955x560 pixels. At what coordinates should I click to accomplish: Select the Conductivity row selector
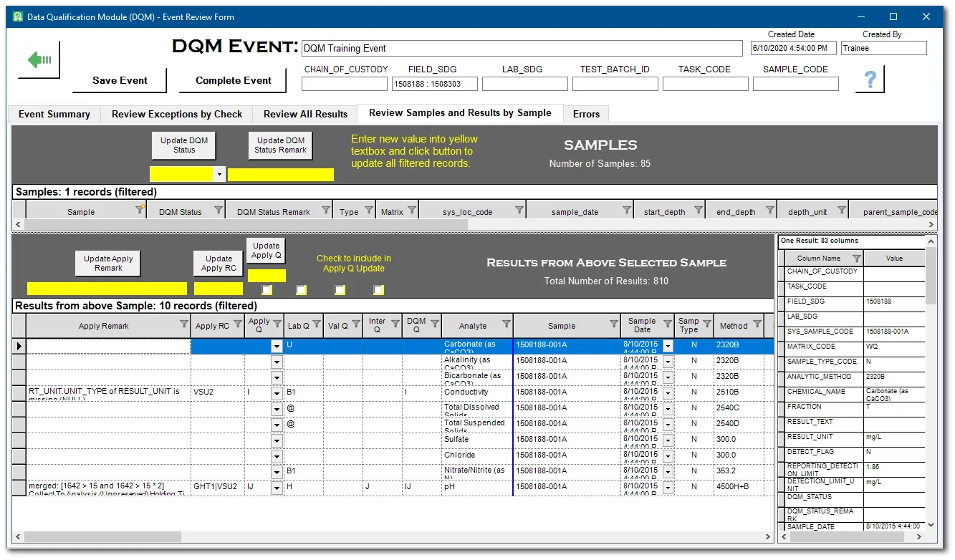[x=19, y=393]
